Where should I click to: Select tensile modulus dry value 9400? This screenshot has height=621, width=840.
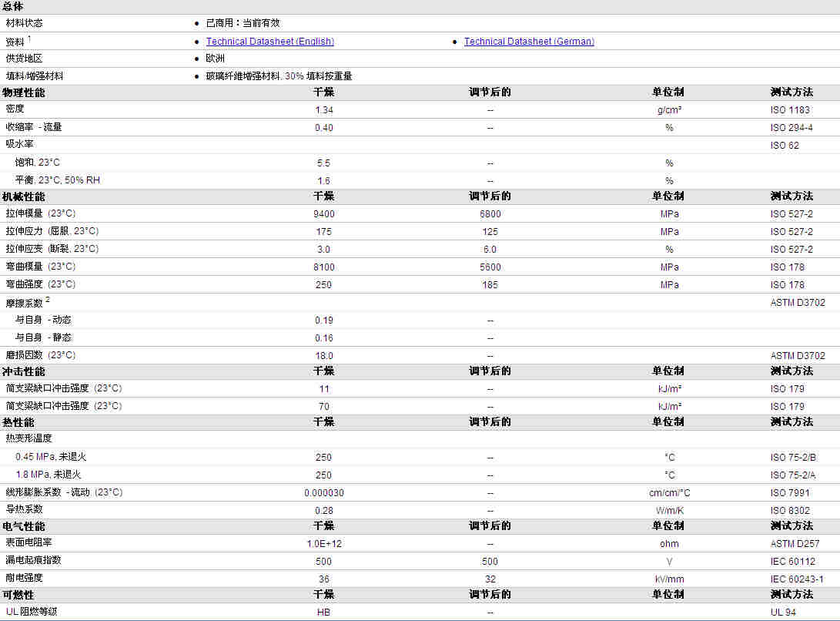click(x=323, y=214)
